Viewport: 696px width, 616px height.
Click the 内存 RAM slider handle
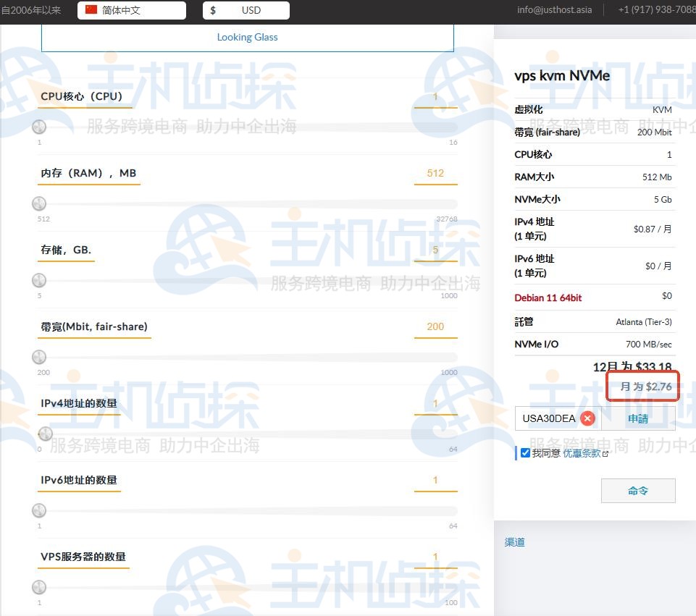[39, 203]
